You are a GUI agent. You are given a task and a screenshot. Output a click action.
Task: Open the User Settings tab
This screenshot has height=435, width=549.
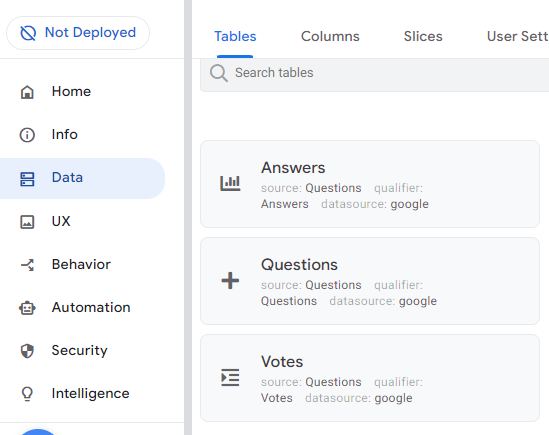click(x=517, y=36)
